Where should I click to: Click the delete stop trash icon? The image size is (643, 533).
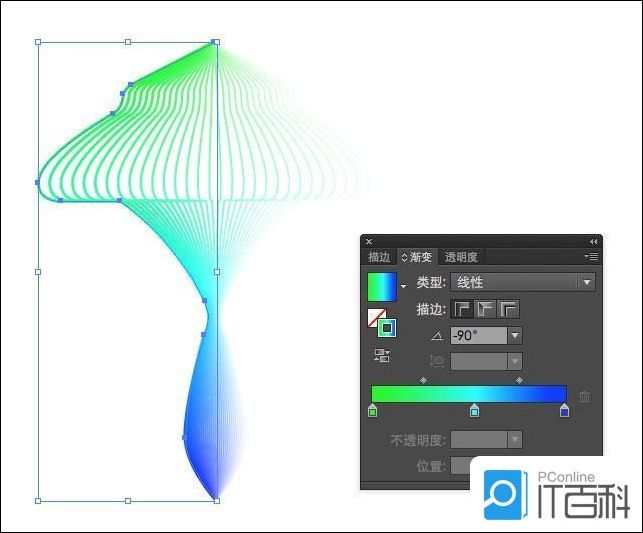click(585, 396)
